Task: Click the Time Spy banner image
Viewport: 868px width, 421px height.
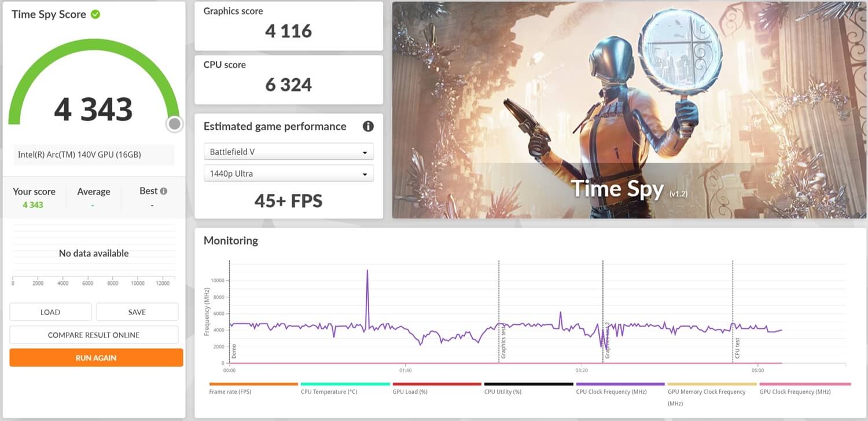Action: pyautogui.click(x=630, y=110)
